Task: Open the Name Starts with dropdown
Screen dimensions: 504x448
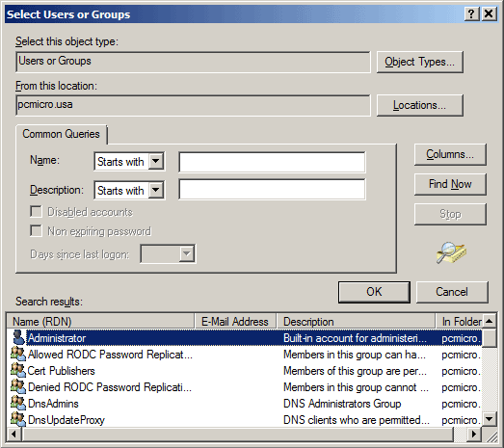Action: click(156, 161)
